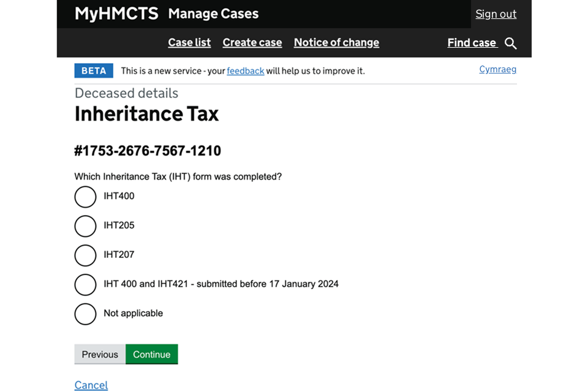
Task: Pick the IHT207 form option
Action: [x=86, y=255]
